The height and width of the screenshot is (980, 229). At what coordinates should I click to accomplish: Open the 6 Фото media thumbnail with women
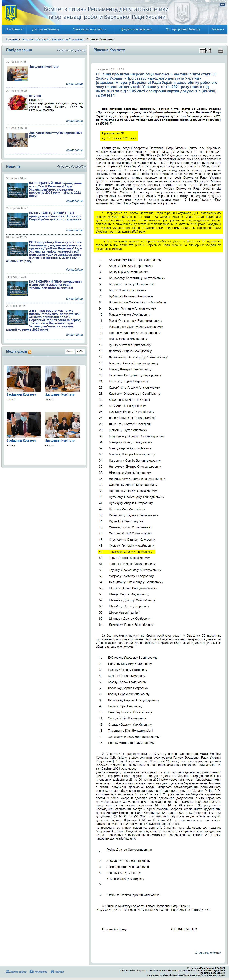[x=62, y=425]
